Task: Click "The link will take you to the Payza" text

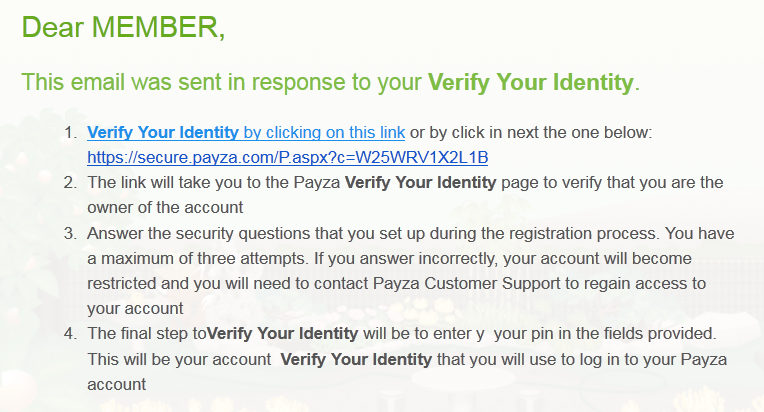Action: (214, 183)
